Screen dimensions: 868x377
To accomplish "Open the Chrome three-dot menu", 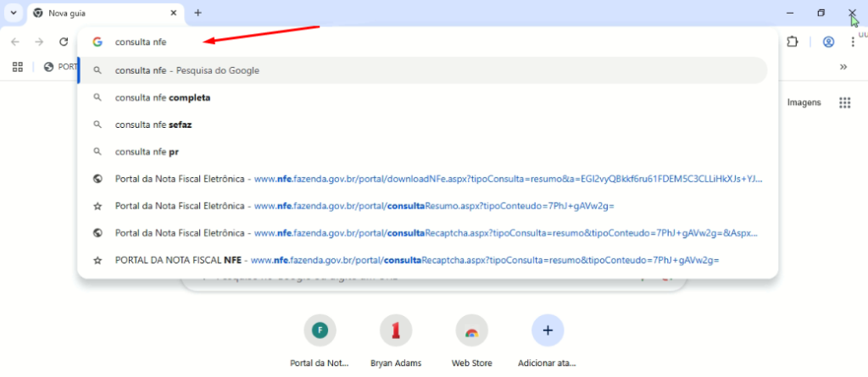I will (853, 42).
